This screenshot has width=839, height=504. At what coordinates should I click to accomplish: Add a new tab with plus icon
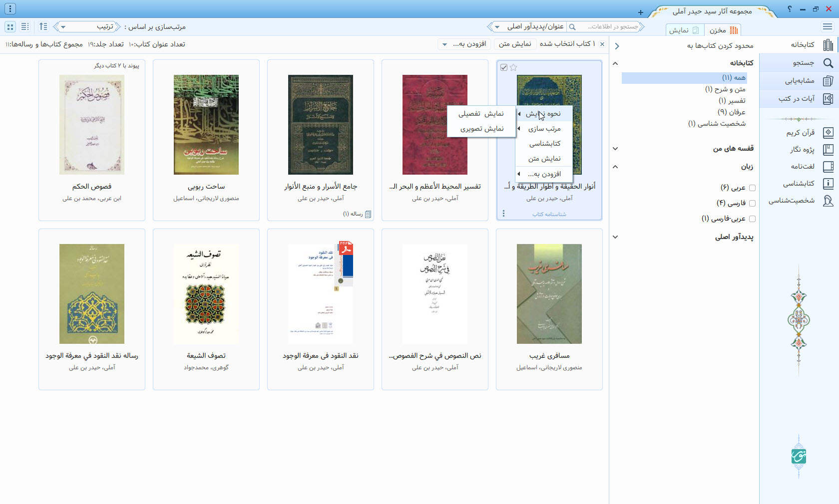(641, 12)
